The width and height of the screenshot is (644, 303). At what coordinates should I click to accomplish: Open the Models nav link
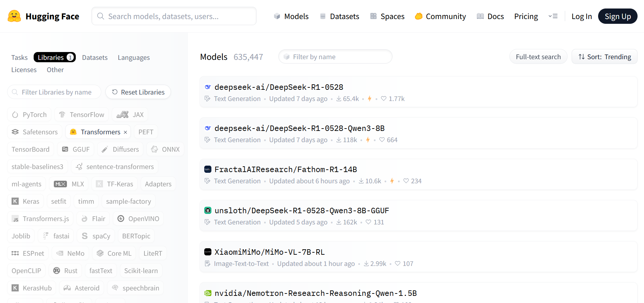[291, 16]
